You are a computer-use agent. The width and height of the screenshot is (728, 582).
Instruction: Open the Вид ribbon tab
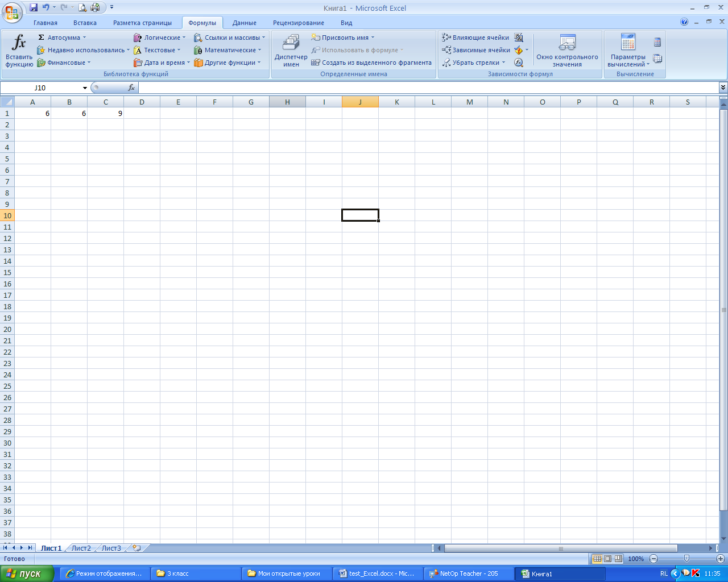346,23
